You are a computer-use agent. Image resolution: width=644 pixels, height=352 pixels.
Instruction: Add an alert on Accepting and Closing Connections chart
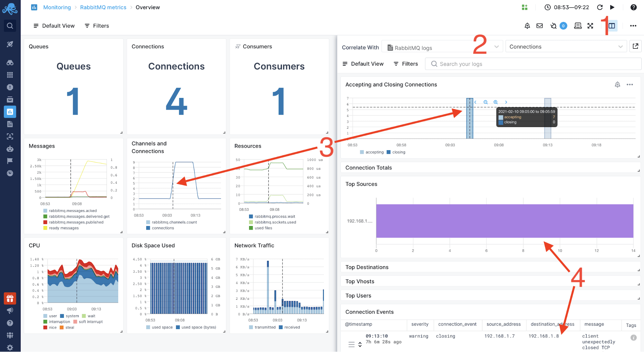(617, 84)
